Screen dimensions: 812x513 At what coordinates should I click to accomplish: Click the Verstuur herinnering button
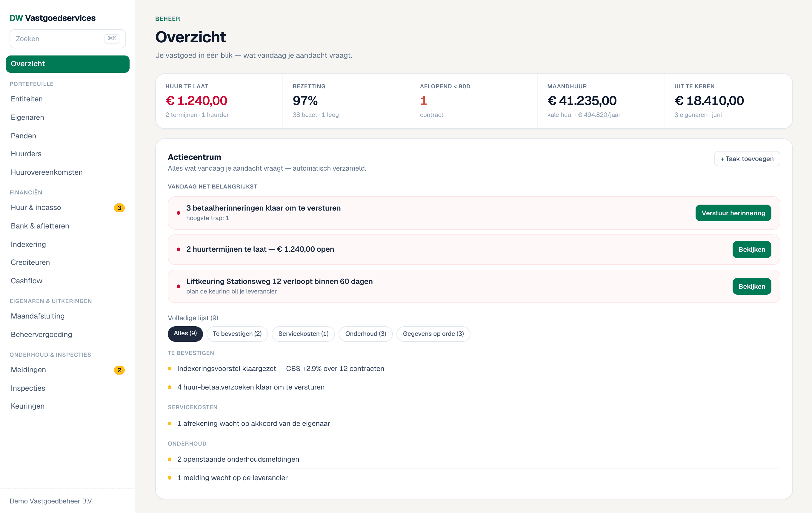click(733, 213)
